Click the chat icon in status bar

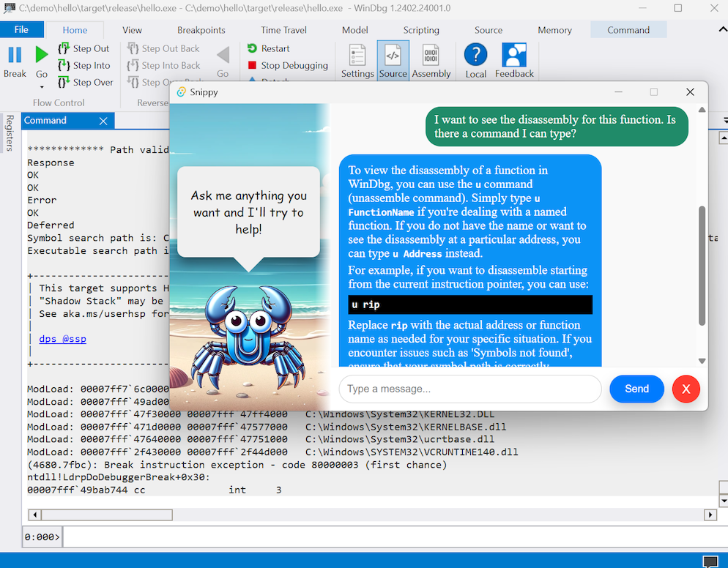[x=710, y=561]
